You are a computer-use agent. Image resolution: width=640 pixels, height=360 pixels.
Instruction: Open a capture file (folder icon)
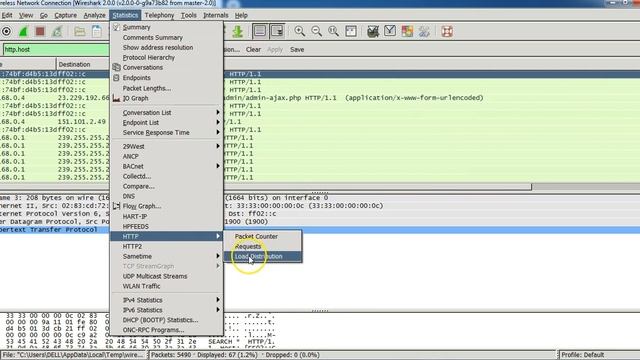[x=80, y=31]
